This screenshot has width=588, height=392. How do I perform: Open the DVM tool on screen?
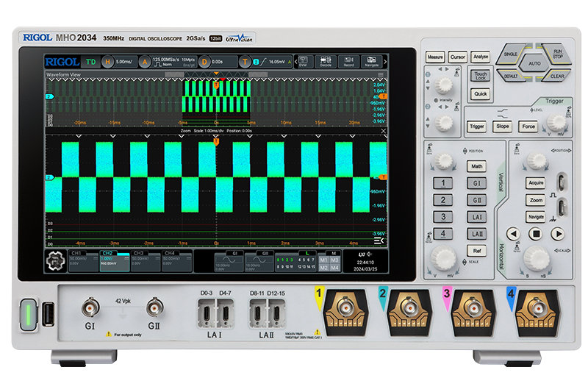point(303,62)
